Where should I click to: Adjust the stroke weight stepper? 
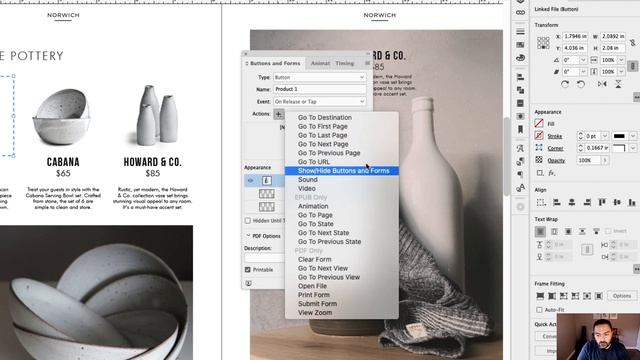click(580, 136)
